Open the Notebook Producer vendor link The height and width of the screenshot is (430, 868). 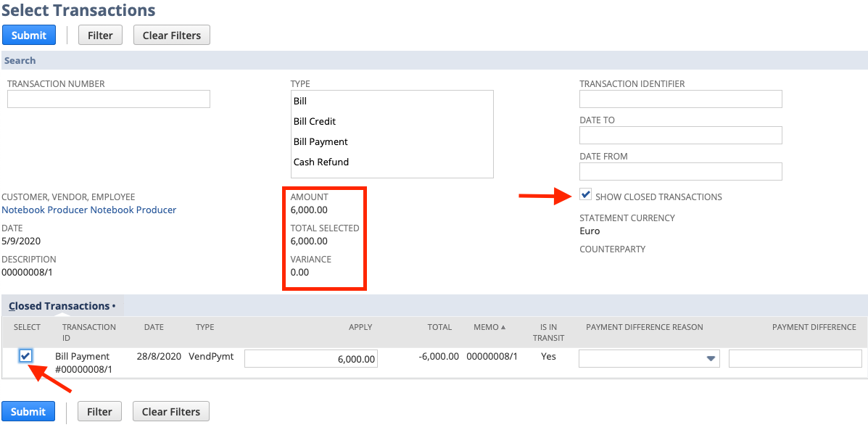pos(88,210)
